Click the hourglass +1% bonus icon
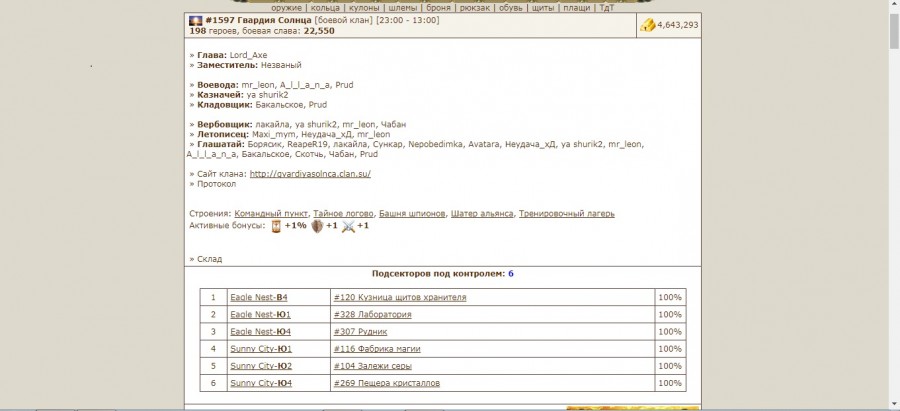This screenshot has width=900, height=411. 277,226
